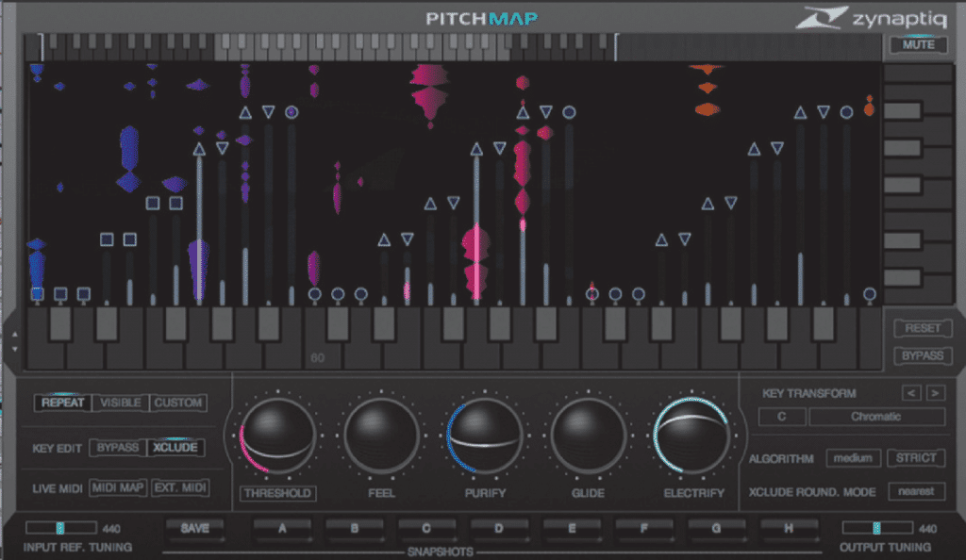The width and height of the screenshot is (966, 560).
Task: Toggle the STRICT algorithm option
Action: click(916, 458)
